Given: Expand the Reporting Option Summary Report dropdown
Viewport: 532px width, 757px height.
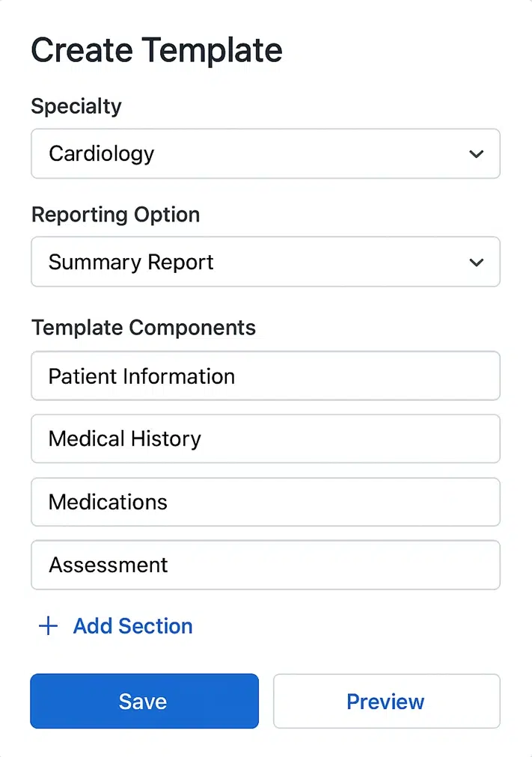Looking at the screenshot, I should [265, 263].
